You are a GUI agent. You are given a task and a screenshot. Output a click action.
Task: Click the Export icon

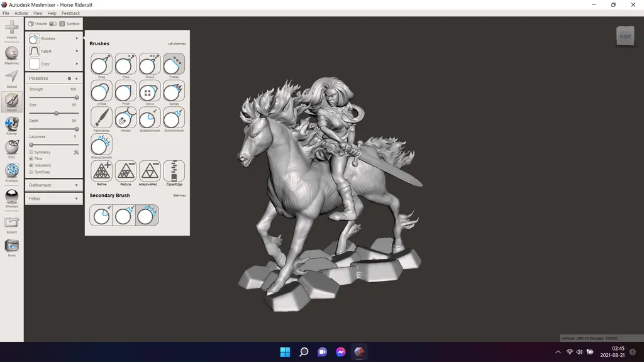pos(11,223)
